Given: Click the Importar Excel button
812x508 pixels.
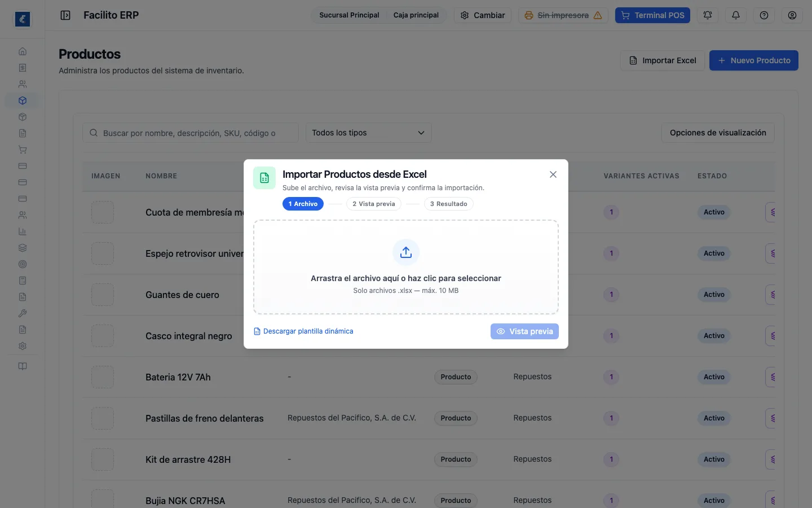Looking at the screenshot, I should tap(663, 60).
